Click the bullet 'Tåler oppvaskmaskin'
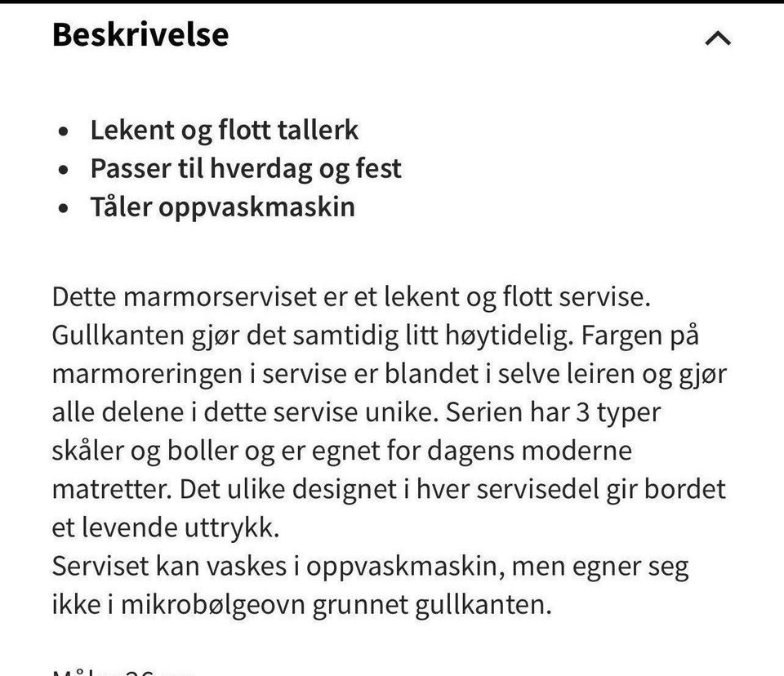Image resolution: width=784 pixels, height=676 pixels. coord(223,206)
